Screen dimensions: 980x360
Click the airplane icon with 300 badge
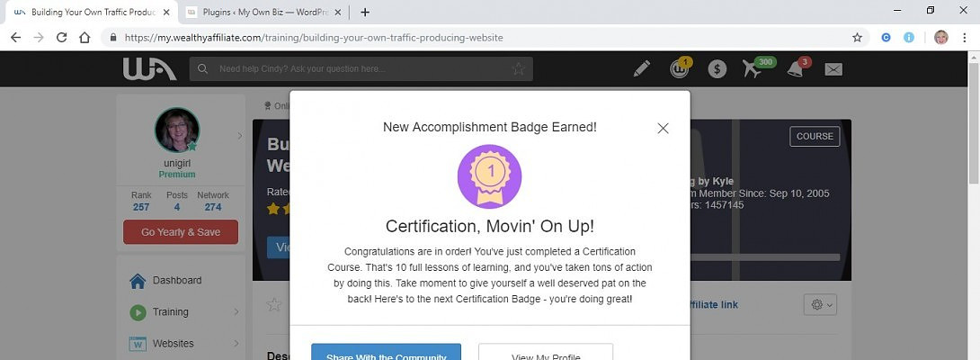coord(753,68)
